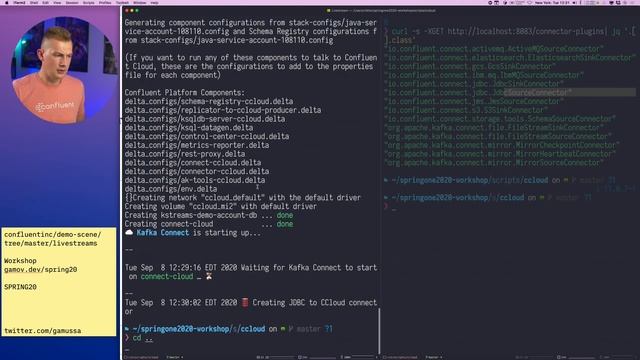The image size is (640, 360).
Task: Click MirrorHeartbeatConnector line in right pane
Action: 500,154
